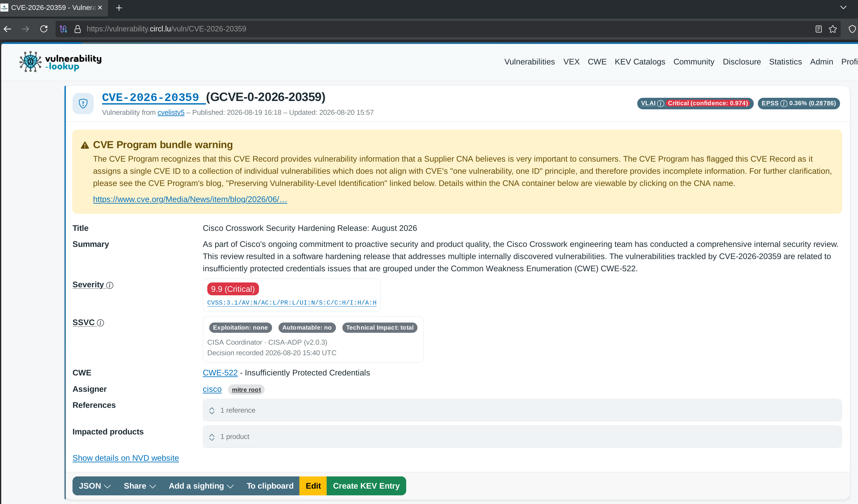The height and width of the screenshot is (504, 858).
Task: Copy the record with To clipboard
Action: [270, 486]
